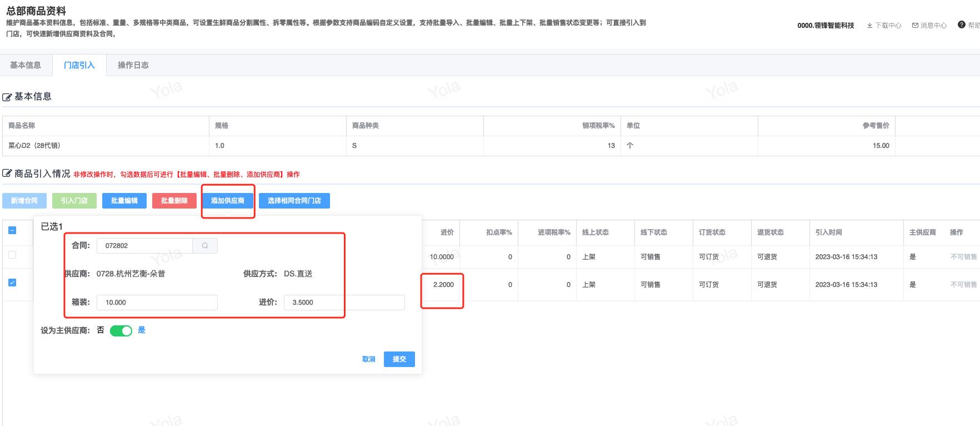The height and width of the screenshot is (426, 980).
Task: Click the 单位 value 个
Action: pyautogui.click(x=630, y=146)
